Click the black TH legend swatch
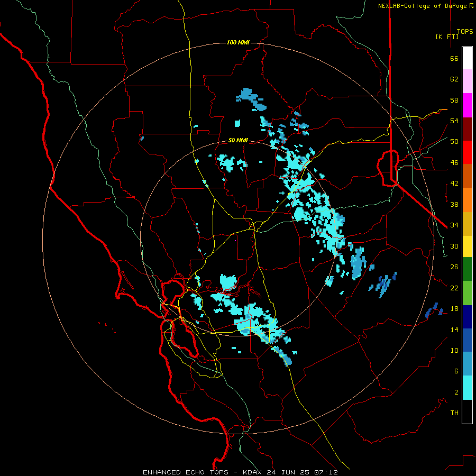Viewport: 476px width, 476px height. pos(467,411)
